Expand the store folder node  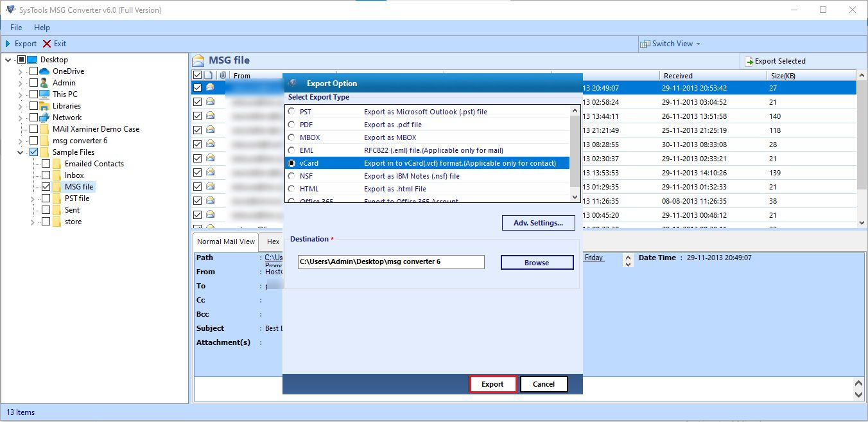(x=33, y=222)
